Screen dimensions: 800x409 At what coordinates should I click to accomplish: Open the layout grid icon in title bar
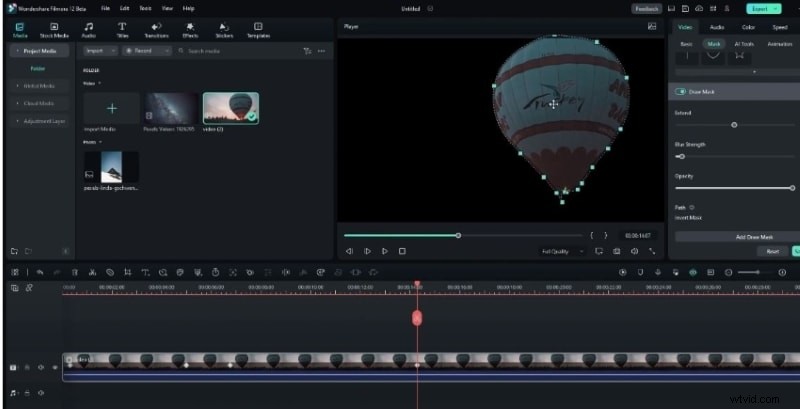click(713, 9)
